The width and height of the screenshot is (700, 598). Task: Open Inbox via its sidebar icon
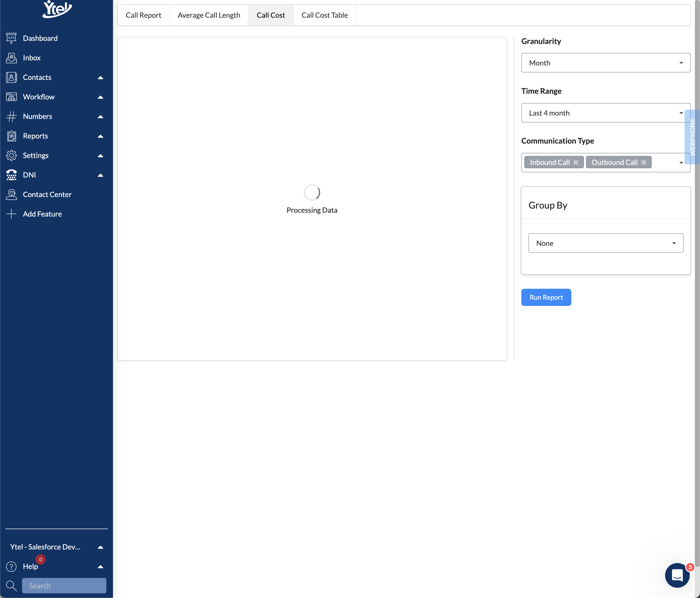(11, 58)
